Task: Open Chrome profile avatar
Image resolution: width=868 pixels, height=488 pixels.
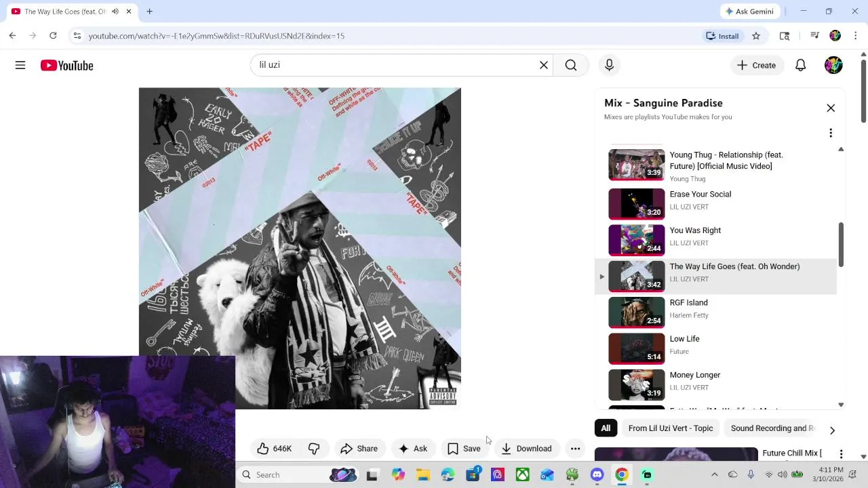Action: click(x=835, y=36)
